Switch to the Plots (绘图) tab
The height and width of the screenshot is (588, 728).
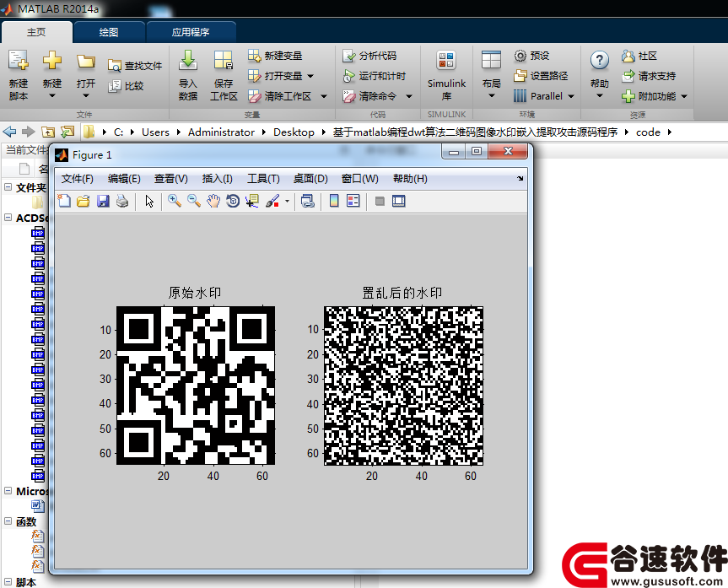coord(109,32)
